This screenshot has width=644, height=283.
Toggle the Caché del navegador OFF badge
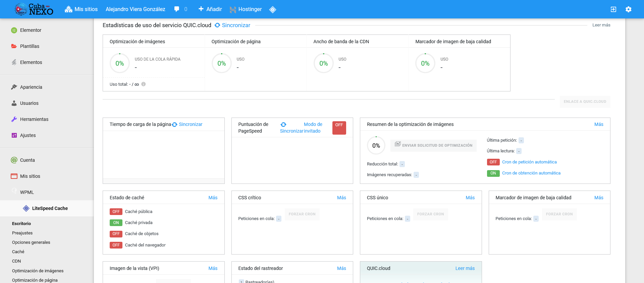(x=116, y=245)
